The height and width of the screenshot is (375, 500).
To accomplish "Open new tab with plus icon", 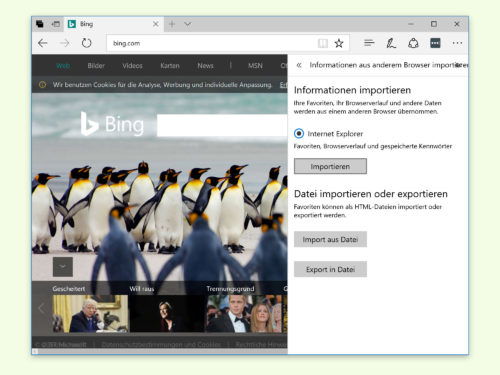I will (x=172, y=24).
